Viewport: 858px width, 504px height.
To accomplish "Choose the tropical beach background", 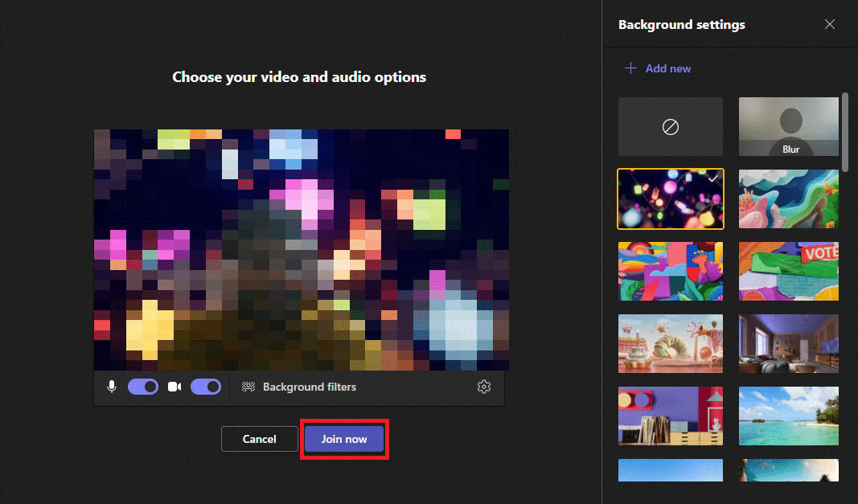I will [x=789, y=416].
